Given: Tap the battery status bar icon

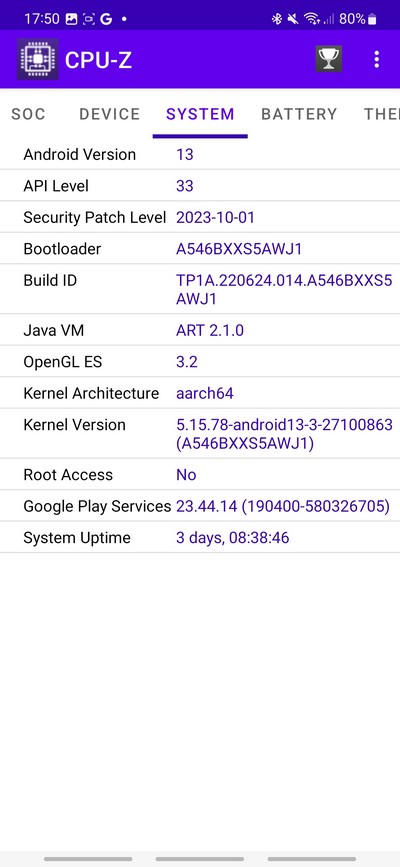Looking at the screenshot, I should point(372,19).
